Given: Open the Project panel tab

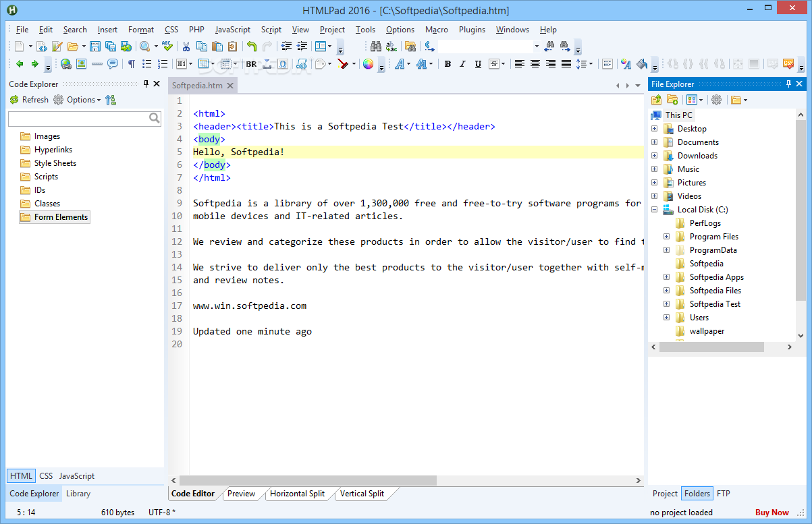Looking at the screenshot, I should tap(665, 494).
